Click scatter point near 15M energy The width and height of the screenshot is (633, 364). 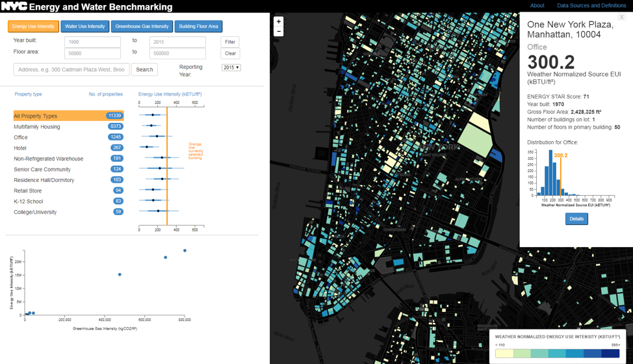120,274
